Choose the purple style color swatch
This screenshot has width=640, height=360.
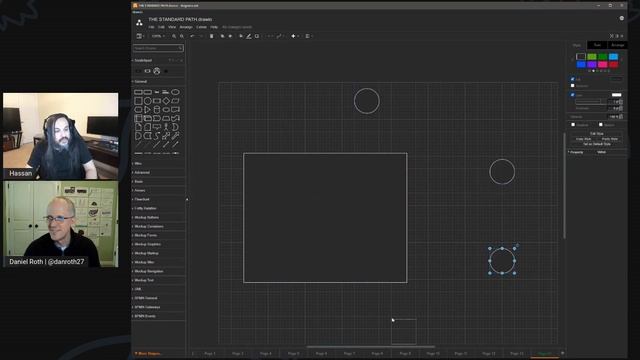point(592,64)
